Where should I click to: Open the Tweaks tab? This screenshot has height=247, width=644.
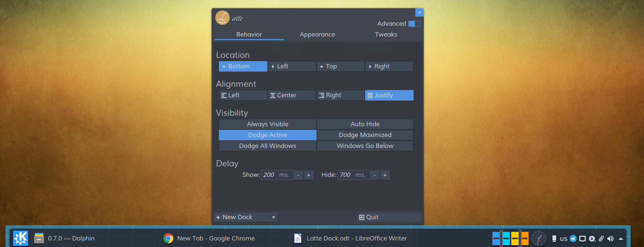(x=386, y=34)
